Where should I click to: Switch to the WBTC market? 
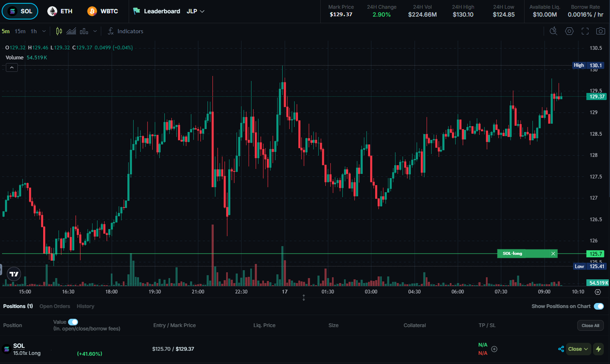tap(103, 11)
